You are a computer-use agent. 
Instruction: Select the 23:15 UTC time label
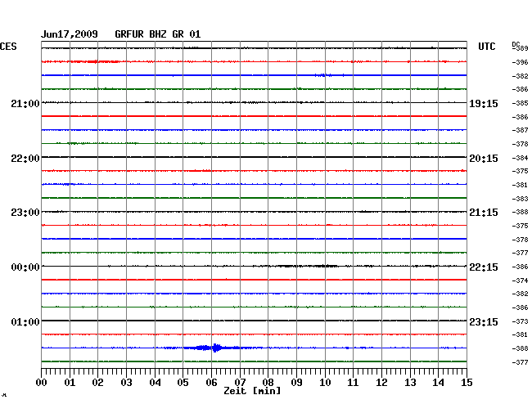(x=484, y=321)
